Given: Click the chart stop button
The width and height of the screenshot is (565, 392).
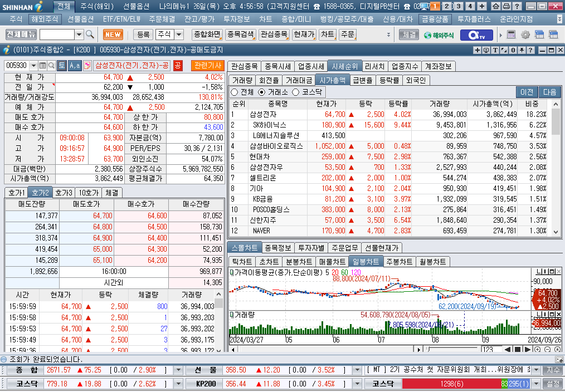Looking at the screenshot, I should pos(518,350).
